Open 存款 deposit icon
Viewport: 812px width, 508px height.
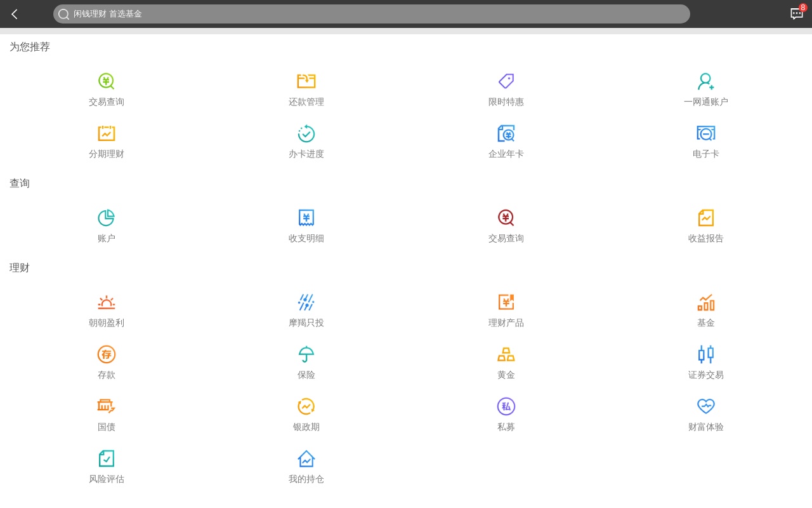[107, 354]
